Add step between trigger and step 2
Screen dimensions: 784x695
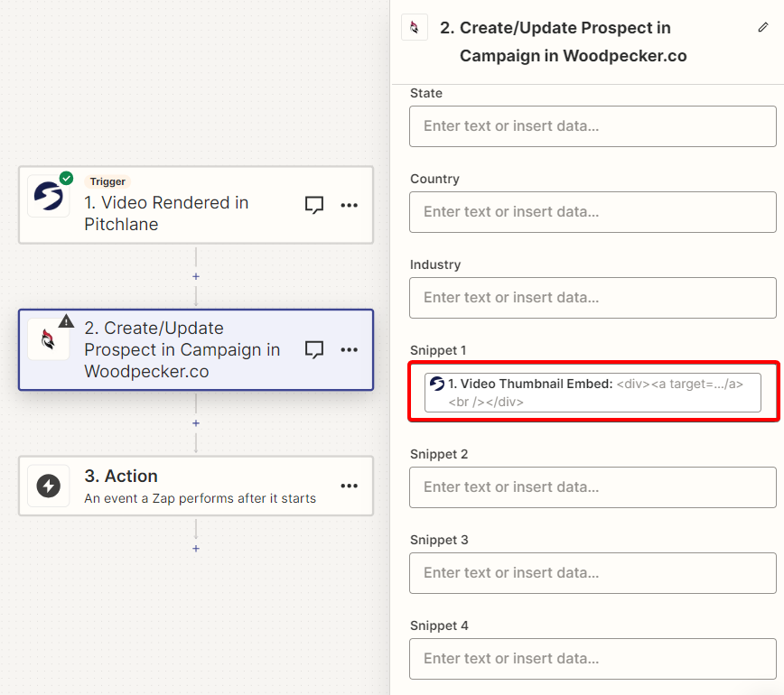pyautogui.click(x=196, y=276)
